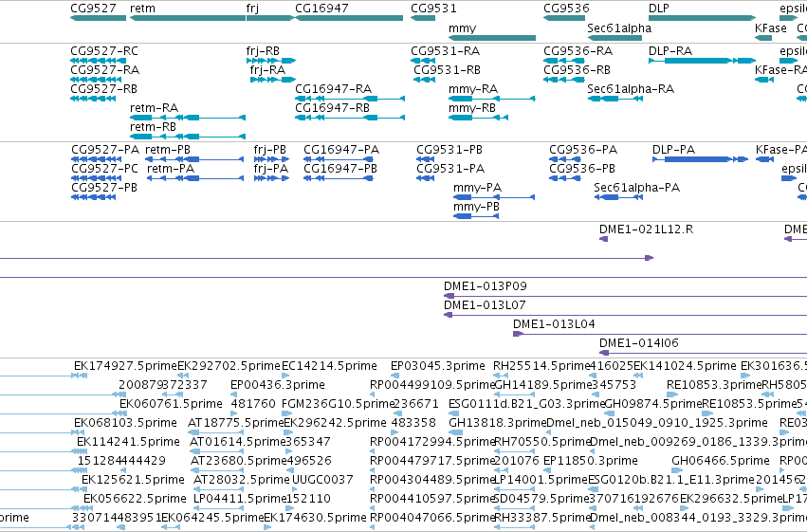Select the CG9536 gene arrow bar
807x532 pixels.
[x=563, y=18]
